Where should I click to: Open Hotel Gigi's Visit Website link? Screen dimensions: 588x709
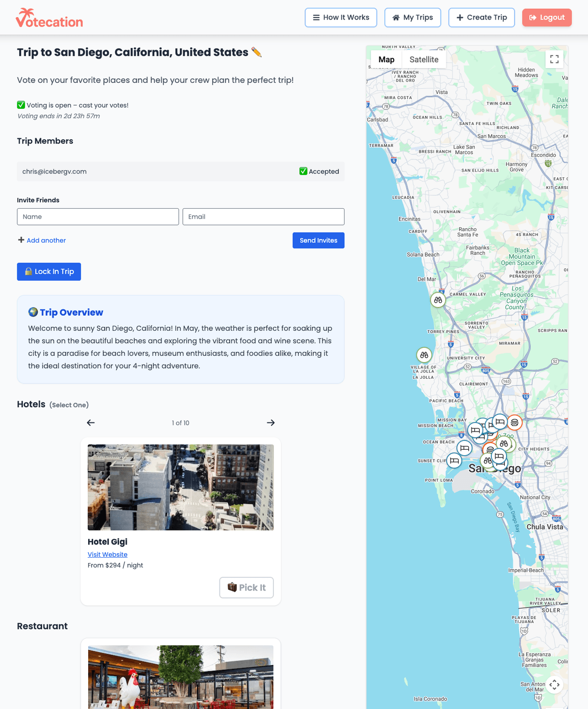tap(107, 554)
